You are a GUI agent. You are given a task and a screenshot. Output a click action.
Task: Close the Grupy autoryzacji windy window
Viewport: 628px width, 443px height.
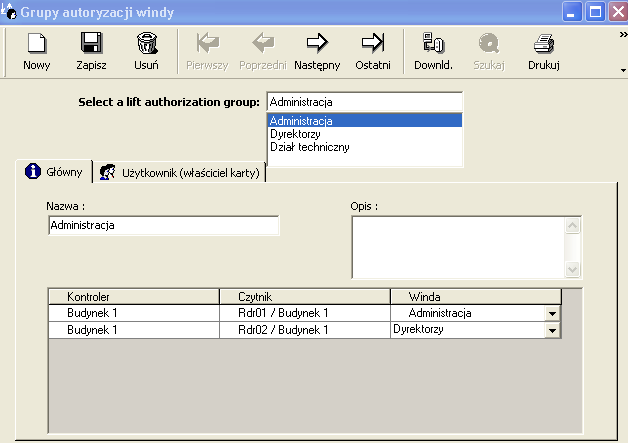618,12
